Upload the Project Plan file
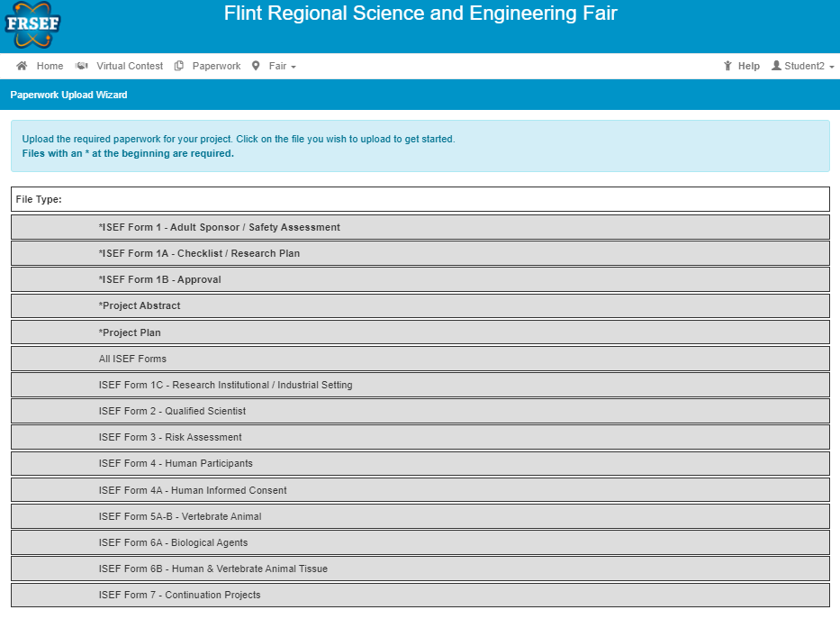This screenshot has height=628, width=840. coord(420,332)
